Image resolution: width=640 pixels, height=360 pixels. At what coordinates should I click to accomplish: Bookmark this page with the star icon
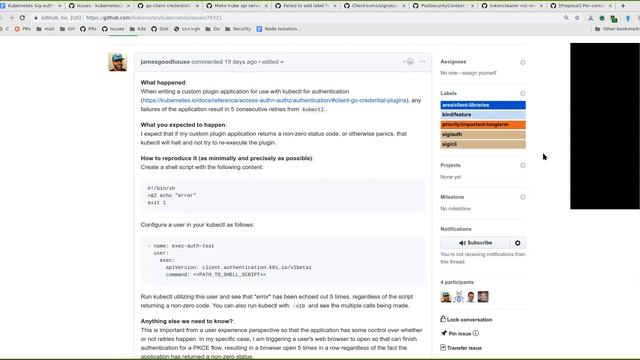click(577, 18)
